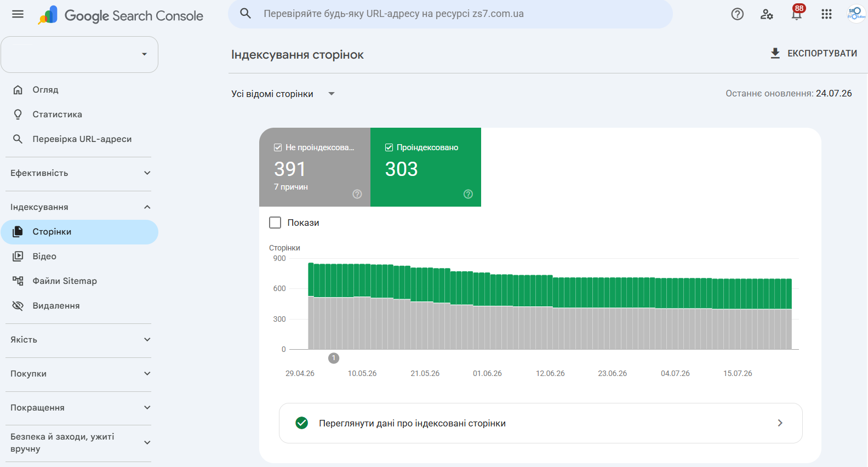Open the Усі відомі сторінки filter dropdown

(x=283, y=94)
